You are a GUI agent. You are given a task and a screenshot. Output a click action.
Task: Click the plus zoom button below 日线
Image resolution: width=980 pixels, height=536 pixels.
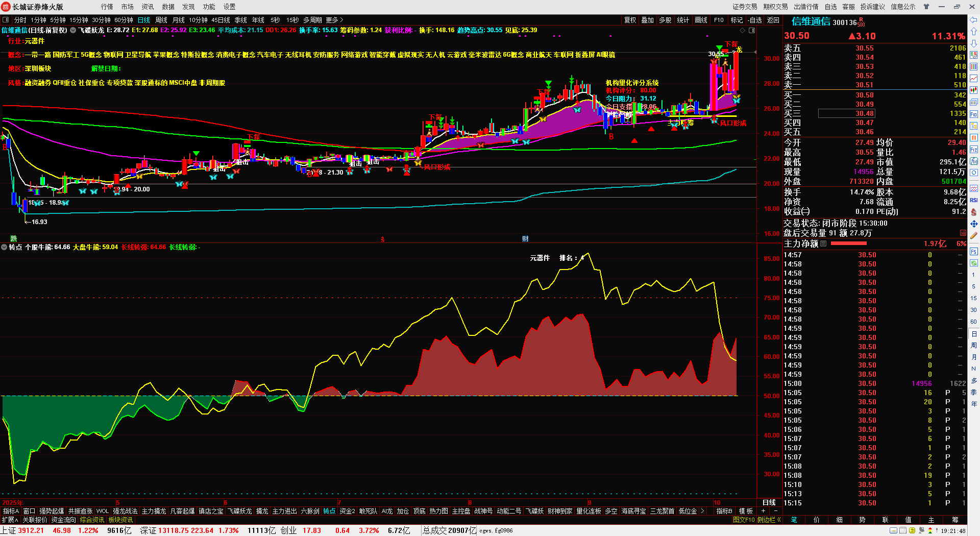(x=764, y=511)
